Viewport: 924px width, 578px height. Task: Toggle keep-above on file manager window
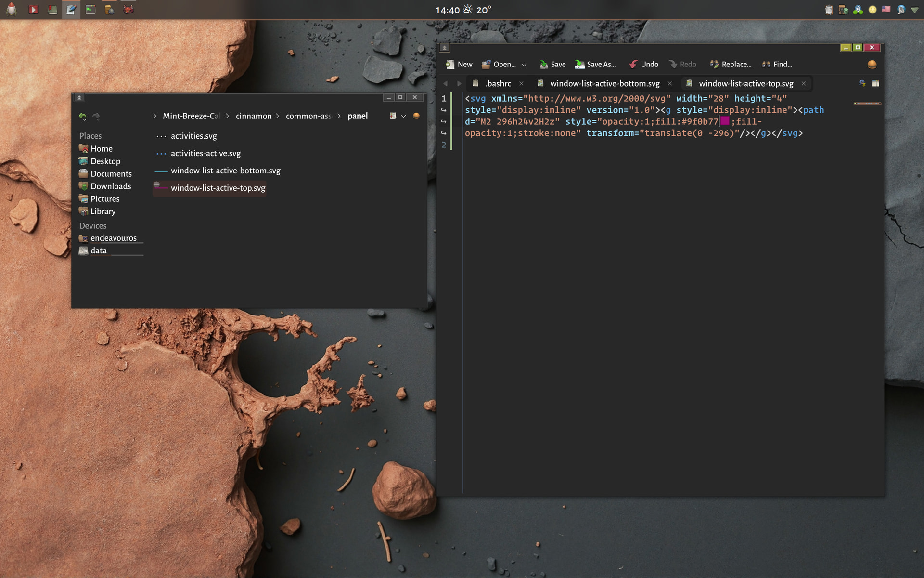(79, 97)
